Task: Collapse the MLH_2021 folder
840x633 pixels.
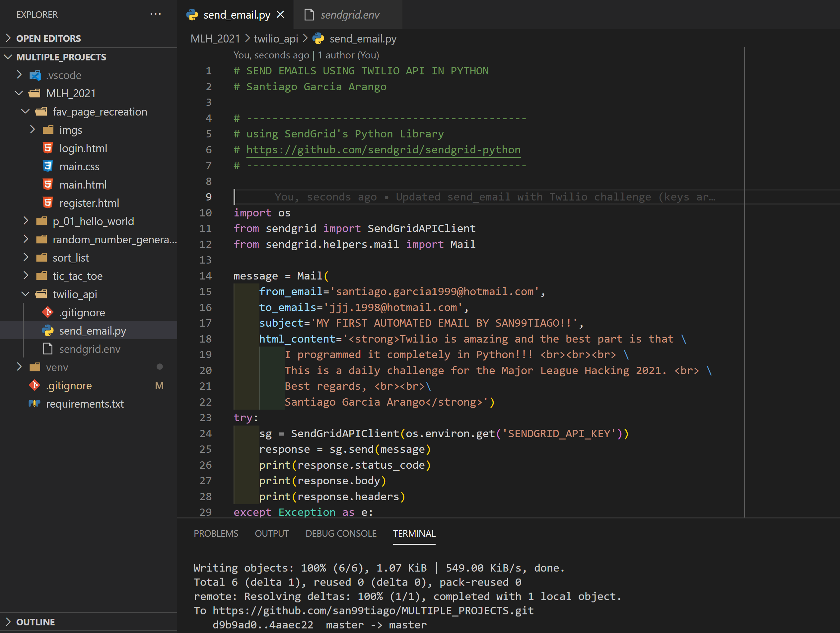Action: pos(19,93)
